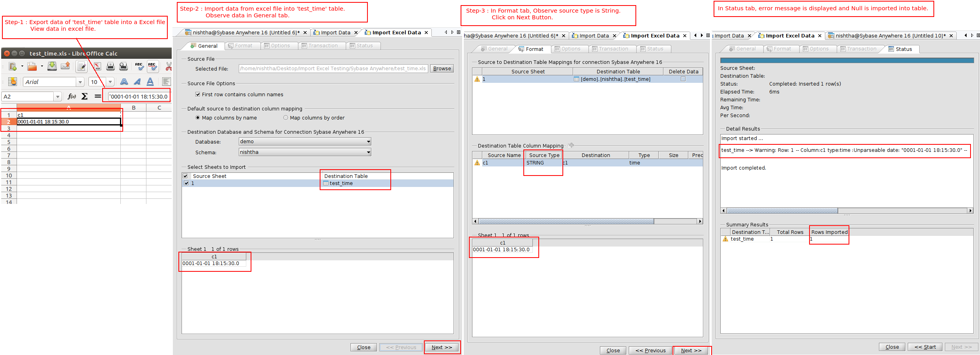Toggle the checkbox for source sheet 1
Viewport: 980px width, 355px height.
(x=186, y=183)
